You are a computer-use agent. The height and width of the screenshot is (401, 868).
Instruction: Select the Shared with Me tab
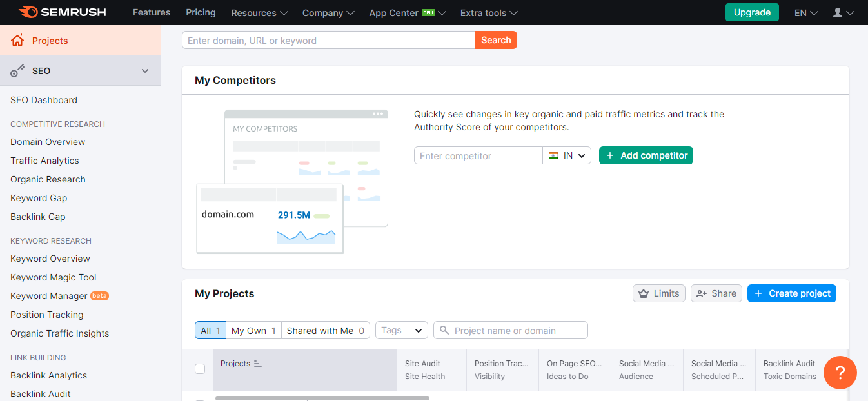326,330
